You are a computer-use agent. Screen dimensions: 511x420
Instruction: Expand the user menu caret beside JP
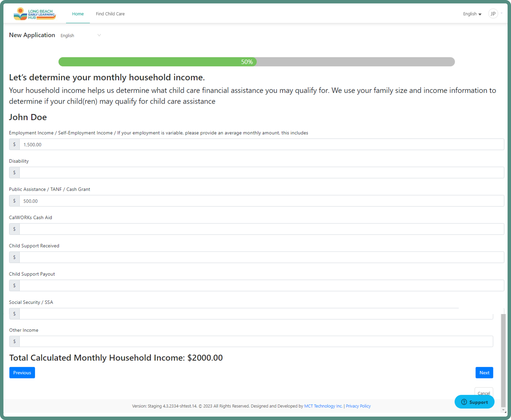(x=502, y=13)
